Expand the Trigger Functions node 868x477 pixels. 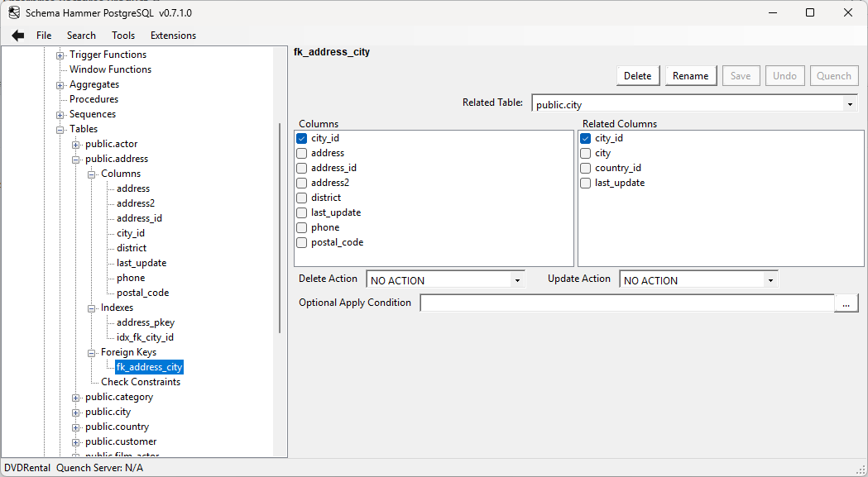coord(59,55)
